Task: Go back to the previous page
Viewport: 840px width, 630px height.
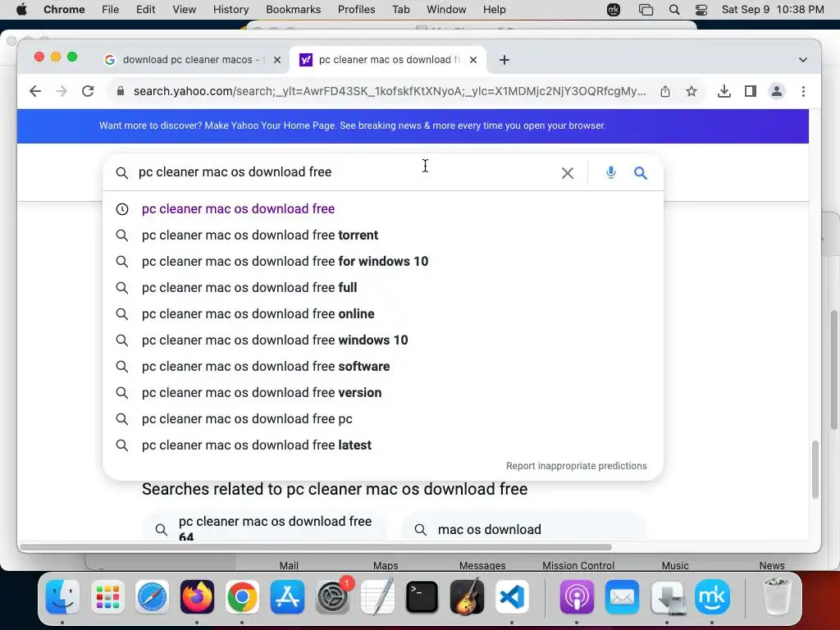Action: point(35,91)
